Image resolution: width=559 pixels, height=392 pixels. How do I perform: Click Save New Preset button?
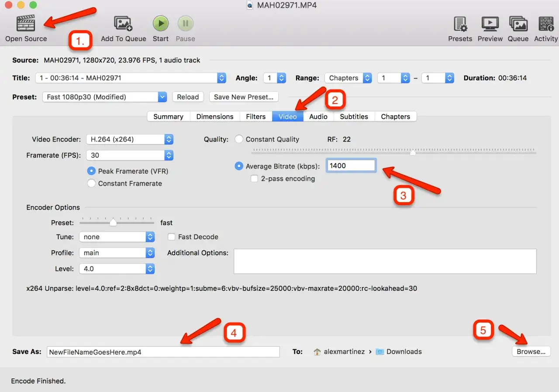[x=244, y=97]
